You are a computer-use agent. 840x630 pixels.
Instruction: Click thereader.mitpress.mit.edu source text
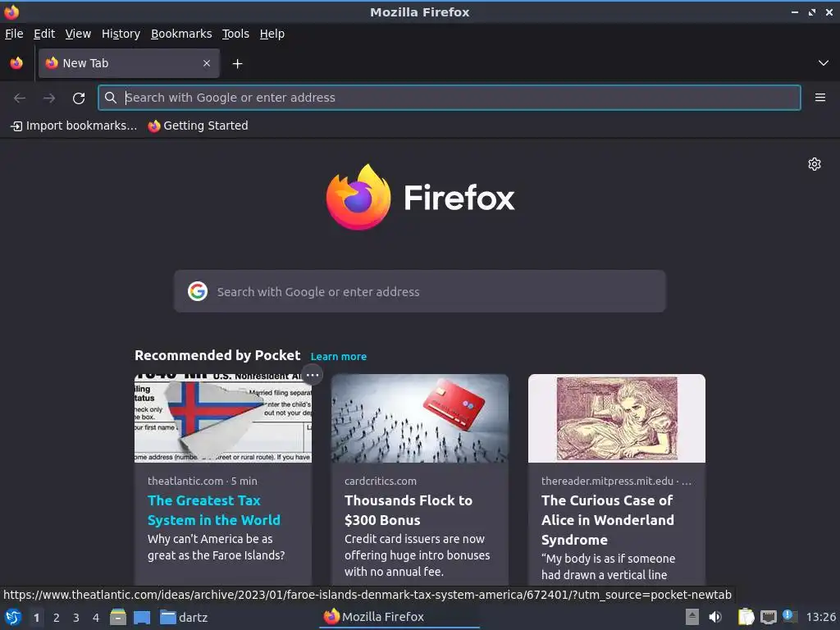tap(607, 481)
